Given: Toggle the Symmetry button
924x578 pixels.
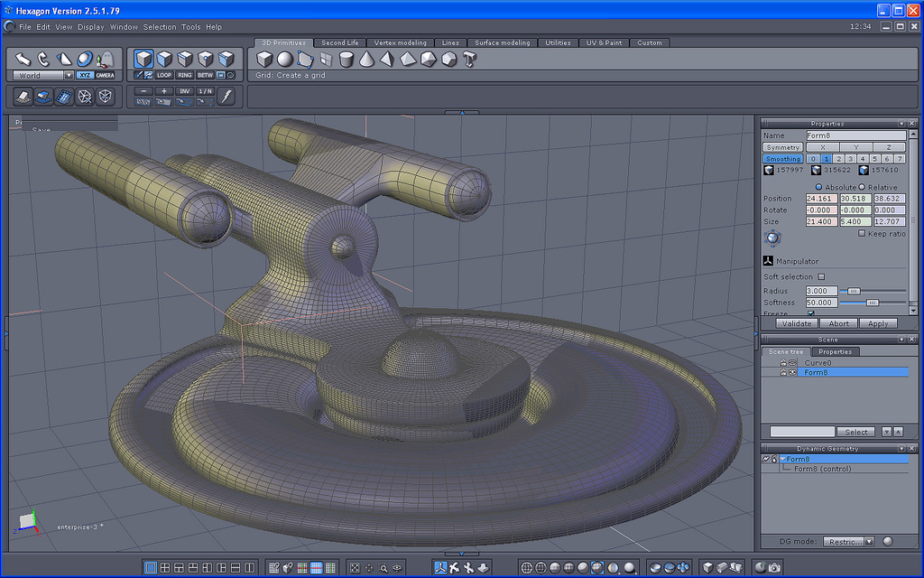Looking at the screenshot, I should coord(782,147).
